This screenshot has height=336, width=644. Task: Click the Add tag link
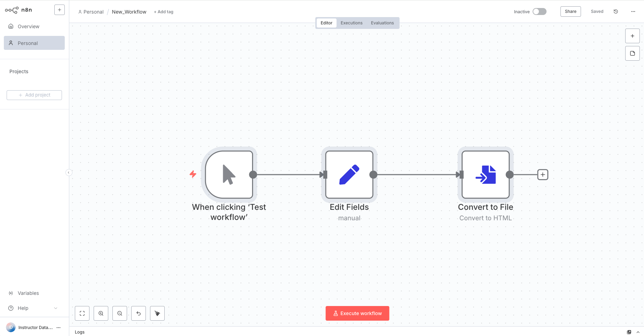pyautogui.click(x=164, y=12)
